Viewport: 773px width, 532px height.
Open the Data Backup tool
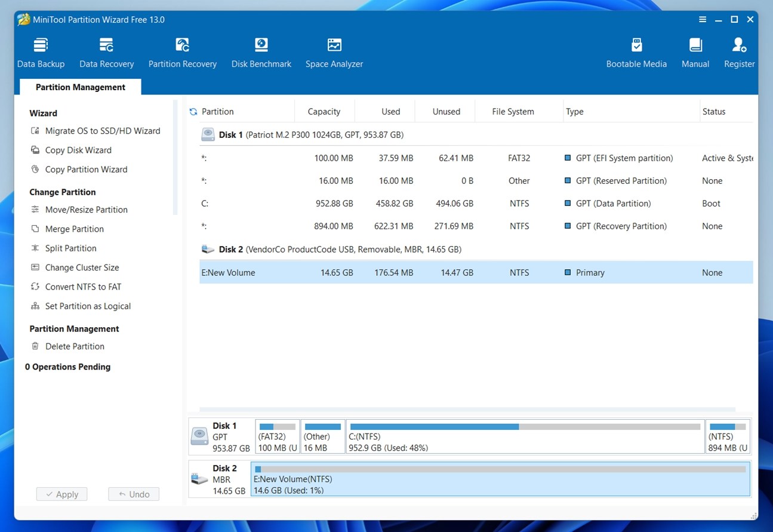pyautogui.click(x=41, y=52)
